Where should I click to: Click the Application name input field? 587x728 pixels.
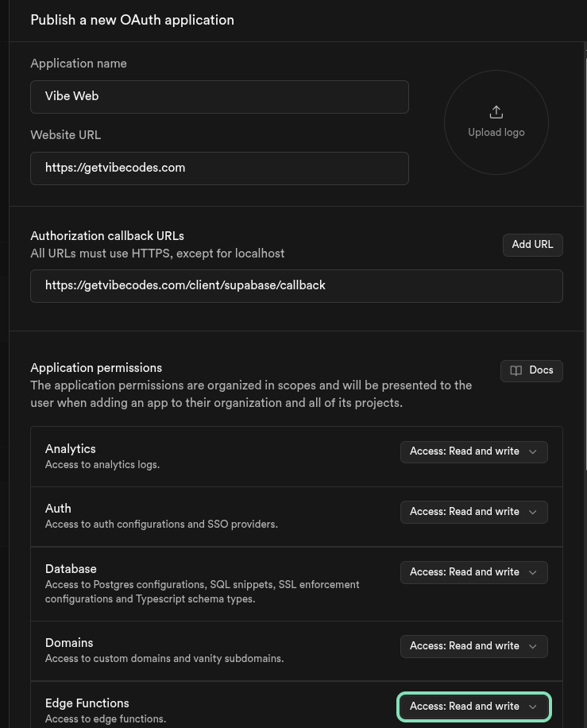219,96
